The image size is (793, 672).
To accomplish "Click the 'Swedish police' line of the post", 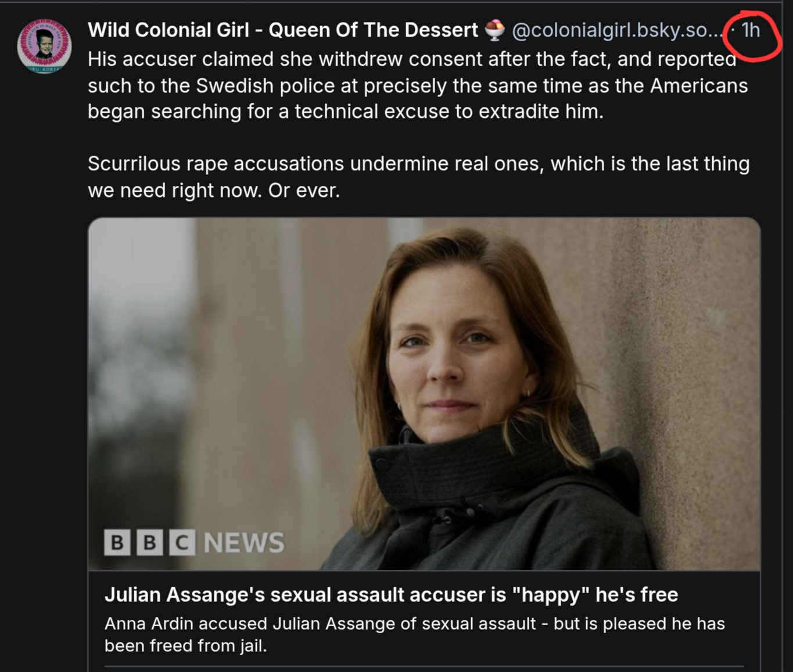I will [x=418, y=85].
